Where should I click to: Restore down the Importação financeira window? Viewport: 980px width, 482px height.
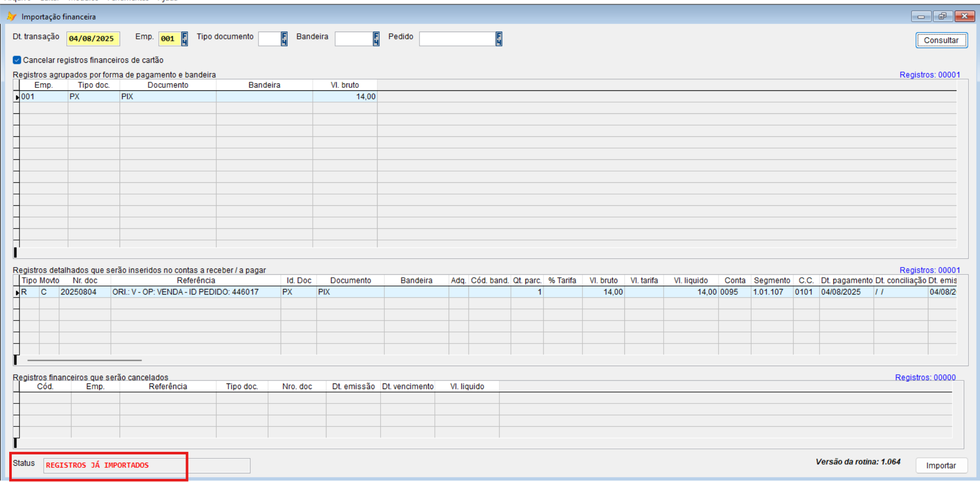point(942,16)
